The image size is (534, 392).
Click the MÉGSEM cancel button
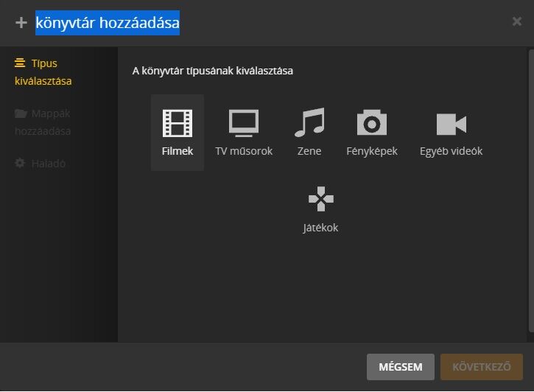tap(401, 367)
